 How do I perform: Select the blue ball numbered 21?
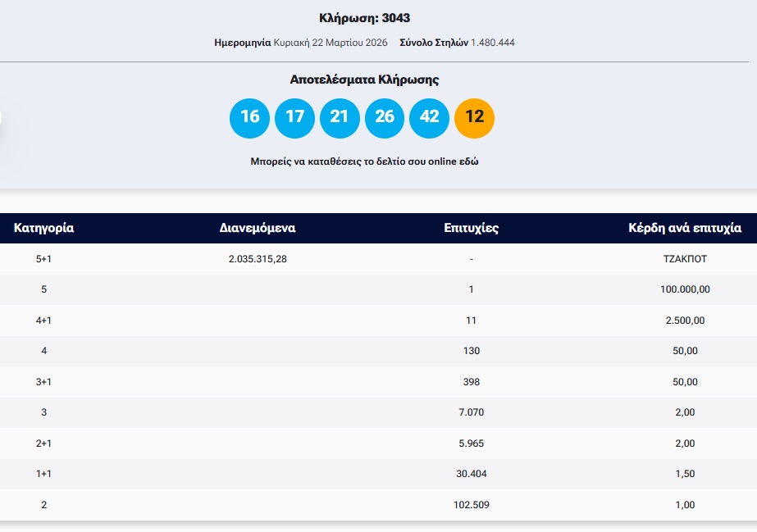[x=340, y=117]
